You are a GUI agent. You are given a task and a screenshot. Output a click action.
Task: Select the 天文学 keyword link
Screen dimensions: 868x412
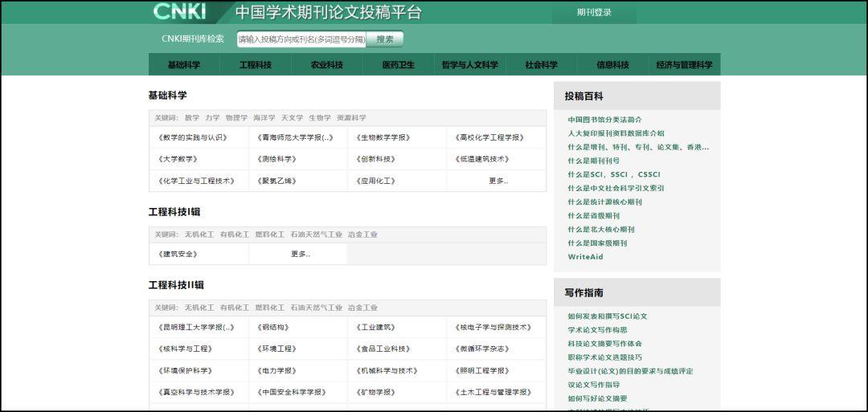pyautogui.click(x=292, y=118)
